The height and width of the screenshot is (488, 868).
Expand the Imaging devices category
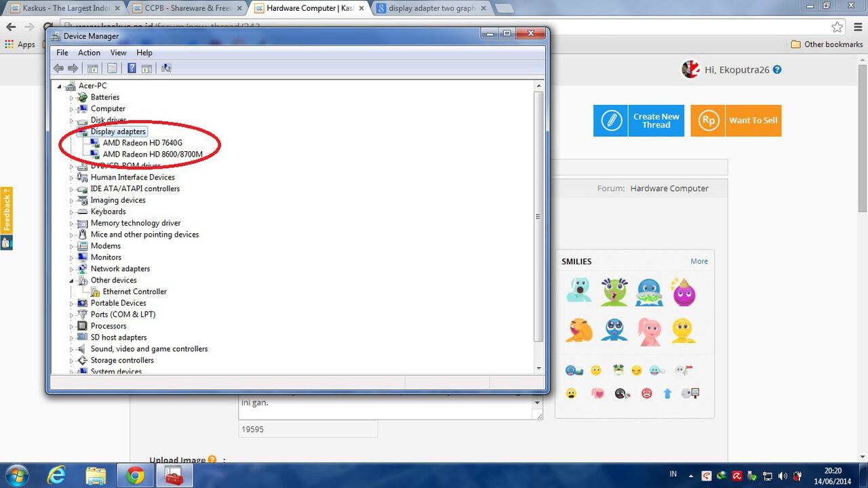point(71,201)
